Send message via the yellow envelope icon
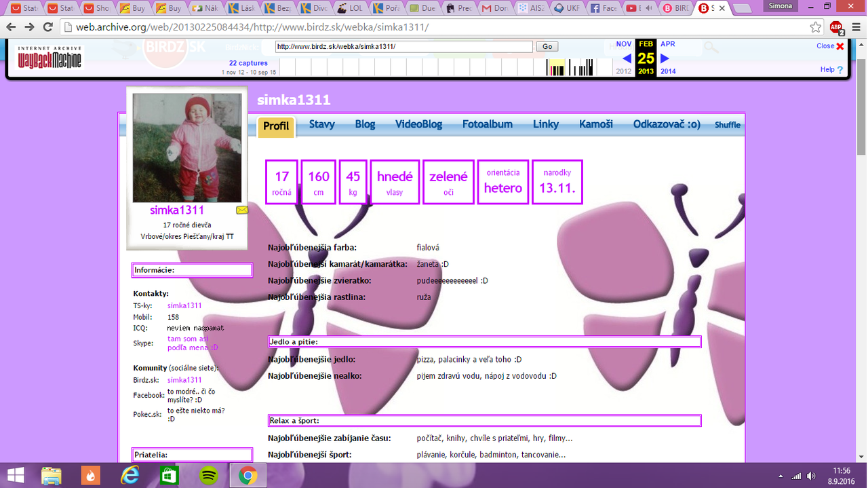 242,210
